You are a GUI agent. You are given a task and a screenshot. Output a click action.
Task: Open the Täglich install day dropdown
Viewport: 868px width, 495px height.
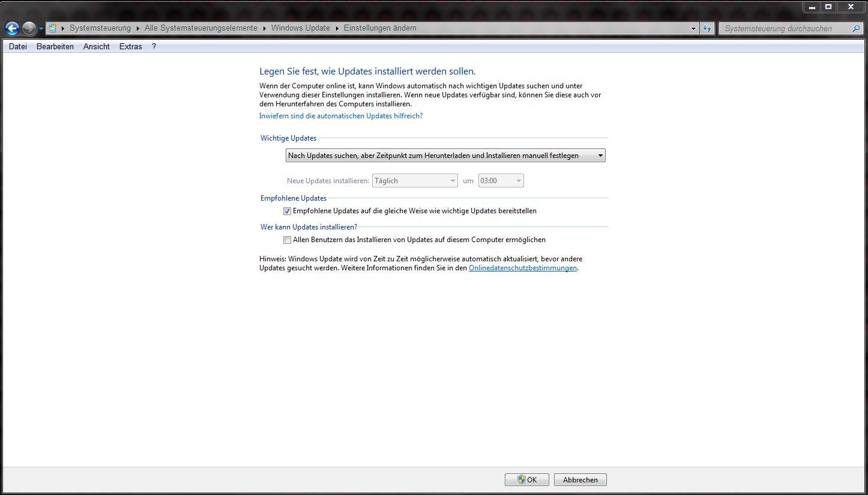coord(415,181)
